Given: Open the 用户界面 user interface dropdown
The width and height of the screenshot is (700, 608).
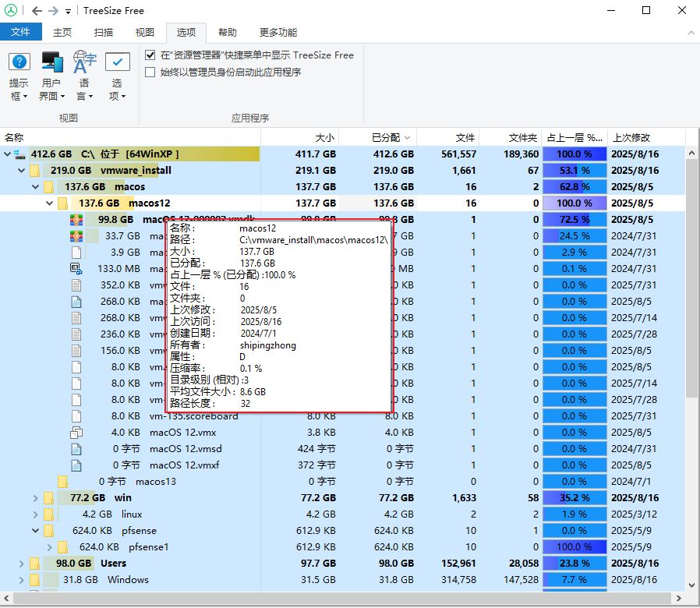Looking at the screenshot, I should (51, 76).
